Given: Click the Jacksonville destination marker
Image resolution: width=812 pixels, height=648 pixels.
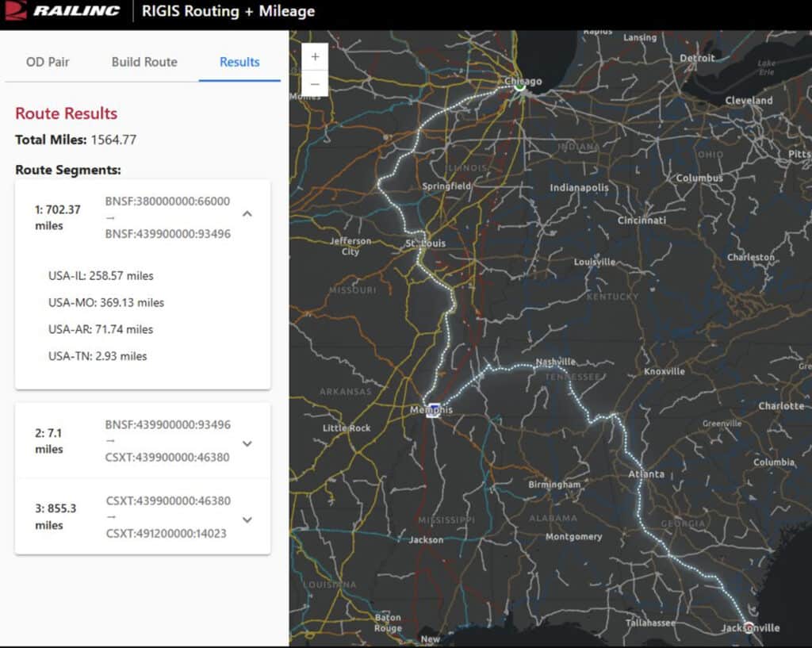Looking at the screenshot, I should tap(747, 625).
